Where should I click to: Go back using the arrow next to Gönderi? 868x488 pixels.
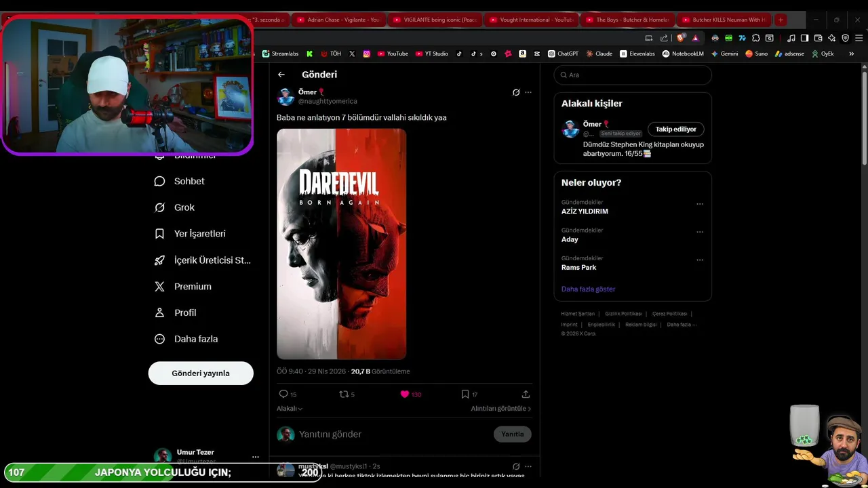click(281, 75)
